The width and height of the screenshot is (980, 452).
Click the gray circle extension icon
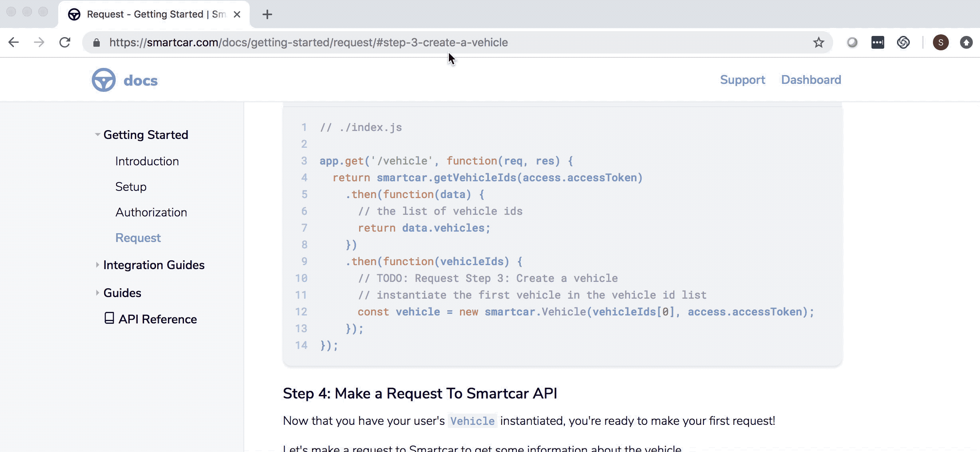click(852, 42)
